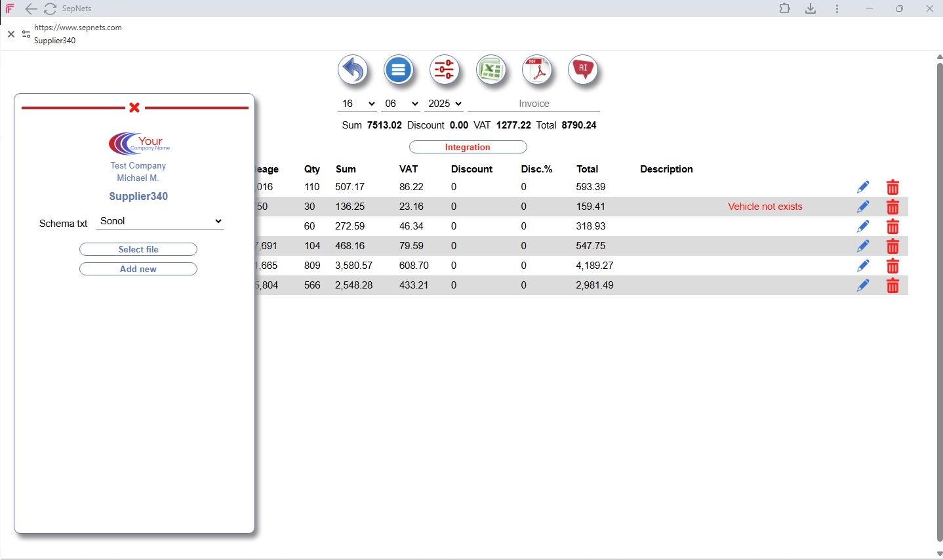Click the Total column header
This screenshot has height=560, width=943.
588,169
